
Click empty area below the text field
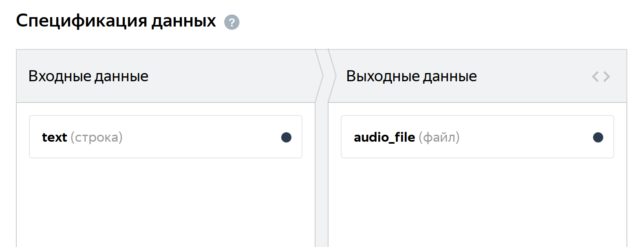(x=165, y=202)
